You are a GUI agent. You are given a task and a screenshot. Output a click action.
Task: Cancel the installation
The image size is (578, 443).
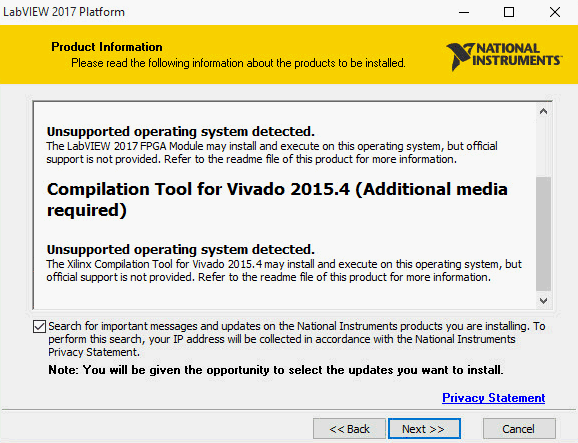pos(519,429)
